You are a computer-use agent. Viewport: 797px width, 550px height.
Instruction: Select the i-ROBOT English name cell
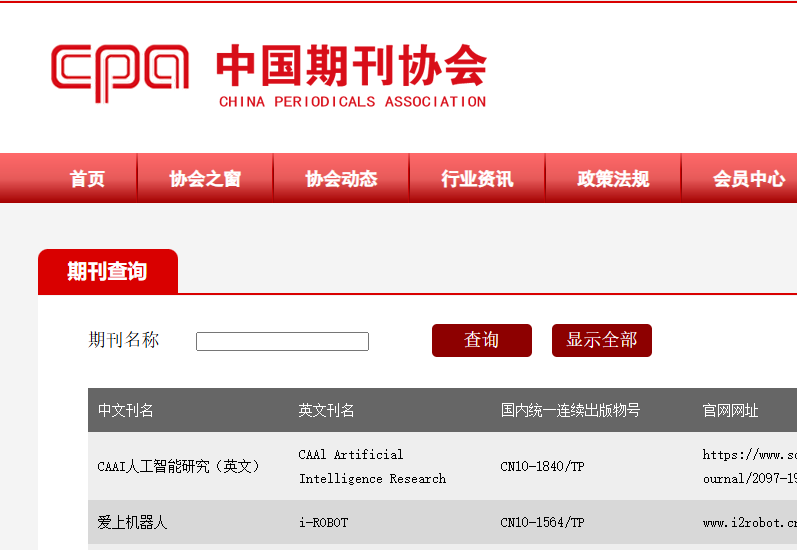point(324,523)
